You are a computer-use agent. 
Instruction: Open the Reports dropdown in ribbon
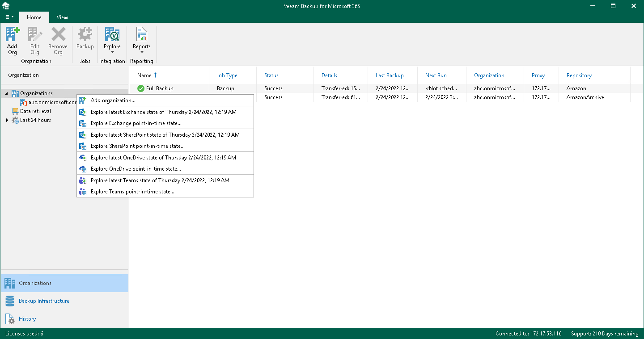142,41
